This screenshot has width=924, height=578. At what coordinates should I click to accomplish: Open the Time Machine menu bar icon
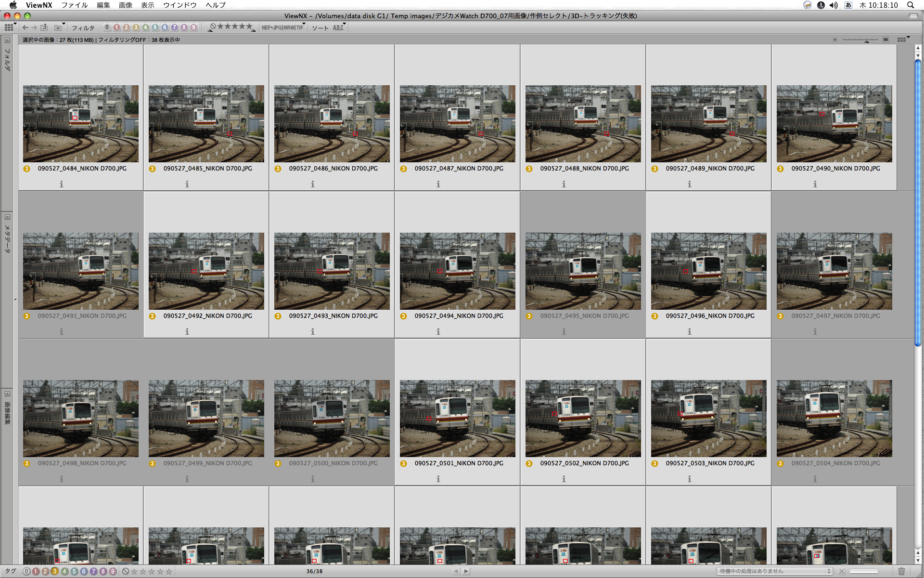coord(821,5)
